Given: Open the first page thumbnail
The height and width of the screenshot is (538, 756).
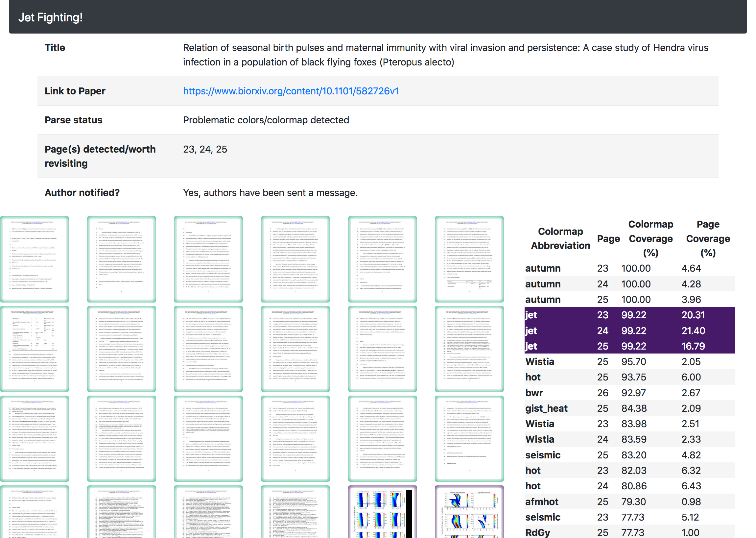Looking at the screenshot, I should click(x=35, y=259).
